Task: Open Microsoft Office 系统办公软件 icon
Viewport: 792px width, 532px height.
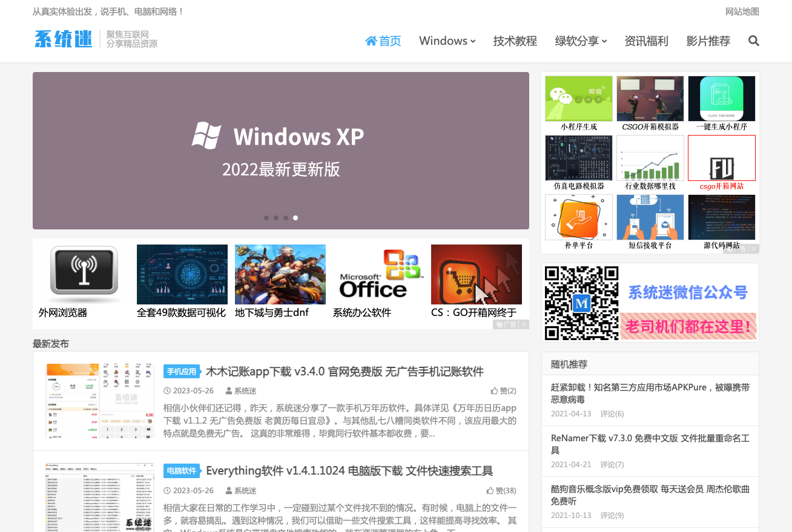Action: click(x=378, y=275)
